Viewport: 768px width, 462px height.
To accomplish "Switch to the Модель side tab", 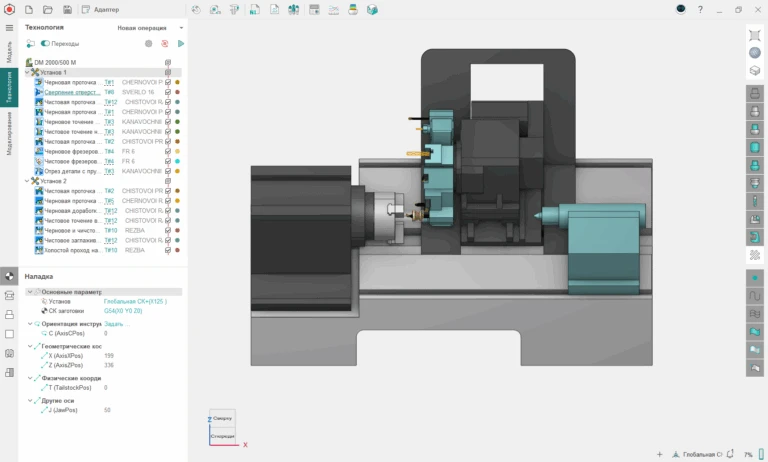I will click(x=9, y=52).
